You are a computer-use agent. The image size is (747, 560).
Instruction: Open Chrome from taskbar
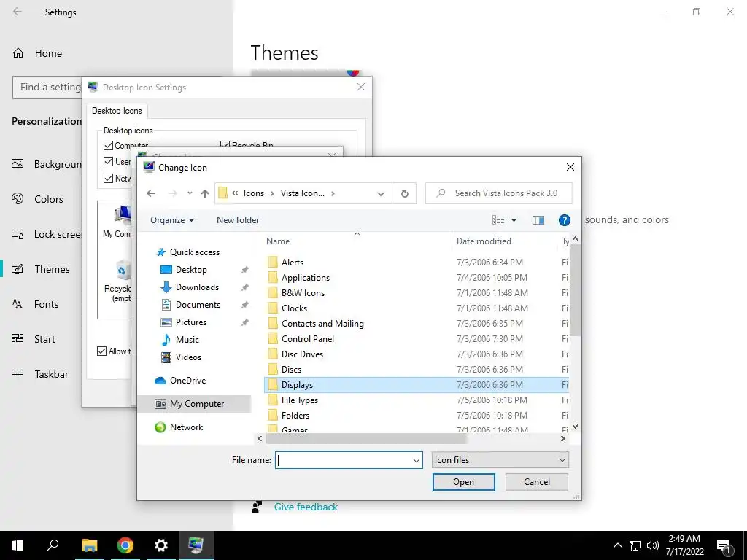(x=125, y=545)
